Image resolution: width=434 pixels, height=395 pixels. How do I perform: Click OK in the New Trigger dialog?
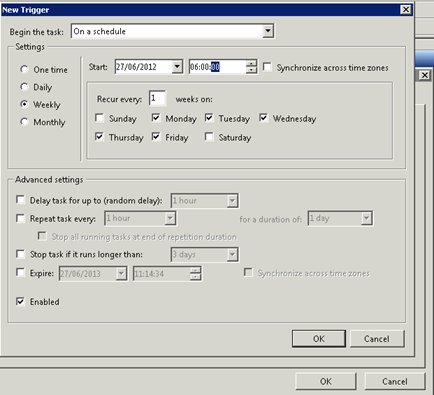coord(319,339)
